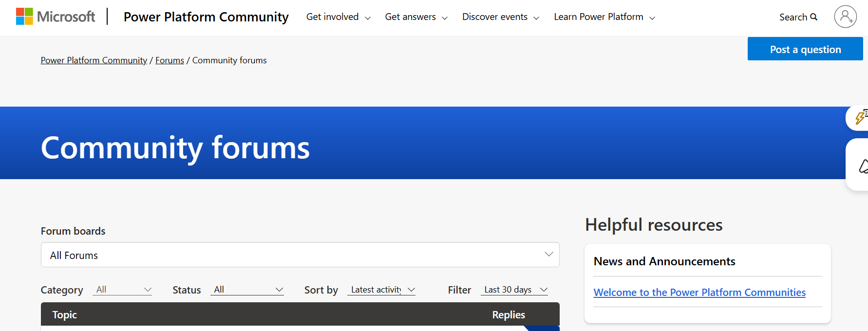Viewport: 868px width, 331px height.
Task: Click the Replies column header
Action: tap(509, 315)
